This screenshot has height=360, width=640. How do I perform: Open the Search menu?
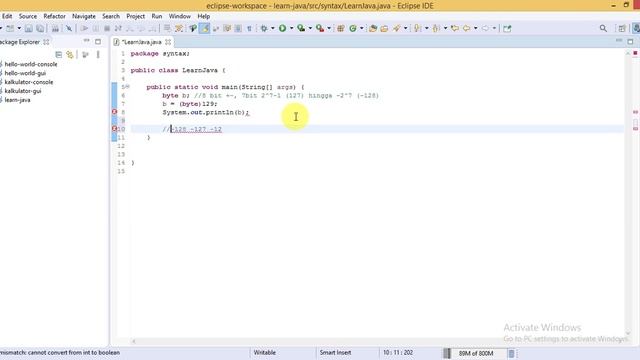pyautogui.click(x=111, y=16)
